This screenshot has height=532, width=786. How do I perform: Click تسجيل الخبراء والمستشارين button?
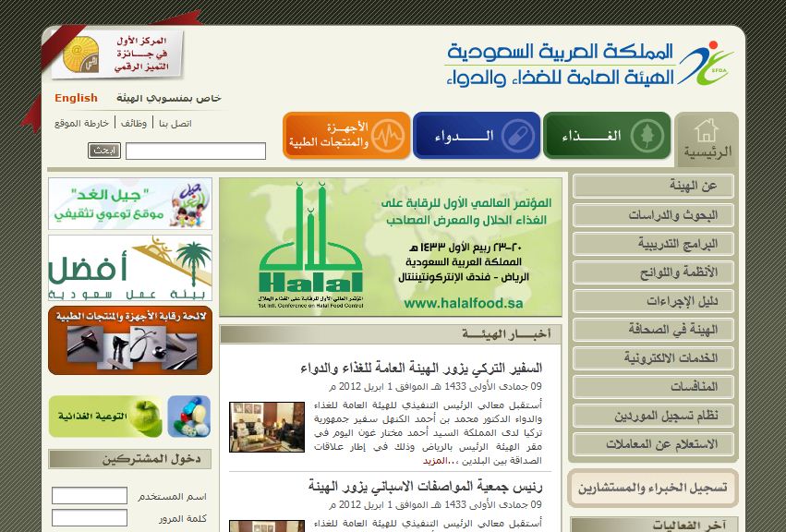coord(653,488)
